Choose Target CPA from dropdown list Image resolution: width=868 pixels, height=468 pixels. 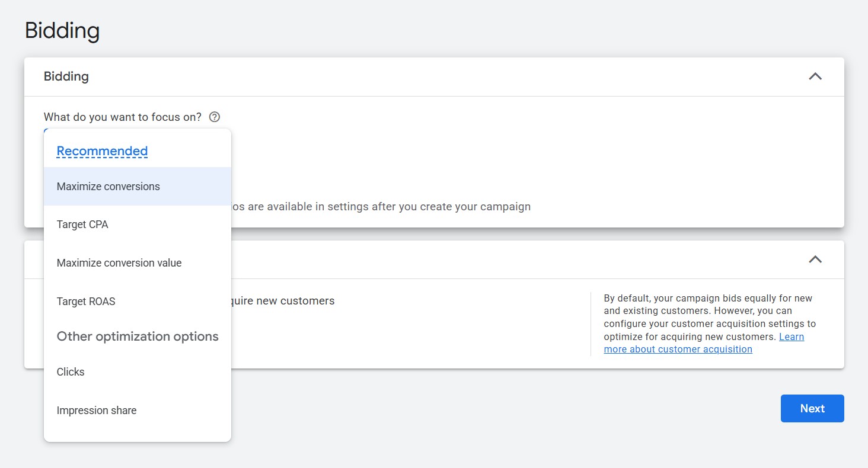[138, 225]
